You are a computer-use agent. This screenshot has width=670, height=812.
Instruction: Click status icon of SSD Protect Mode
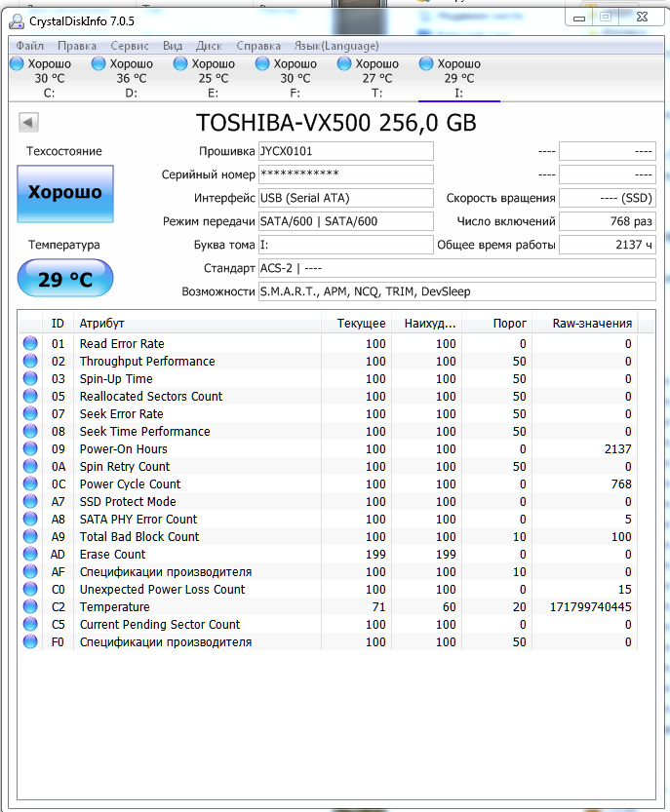point(30,501)
